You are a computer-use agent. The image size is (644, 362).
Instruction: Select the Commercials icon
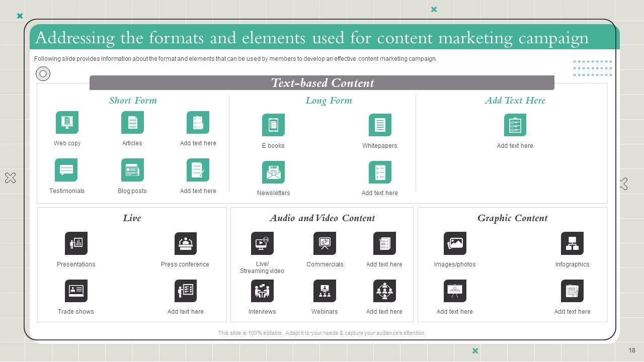tap(325, 243)
